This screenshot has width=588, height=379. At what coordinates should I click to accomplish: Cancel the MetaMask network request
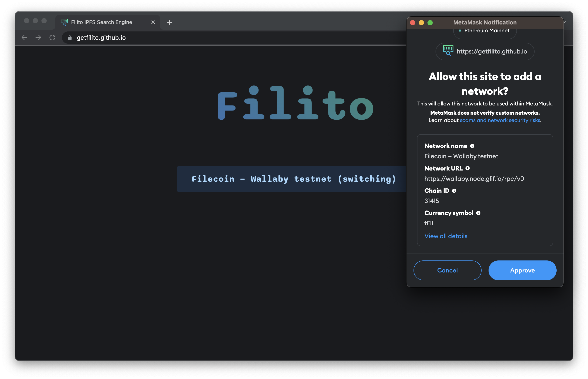coord(447,270)
